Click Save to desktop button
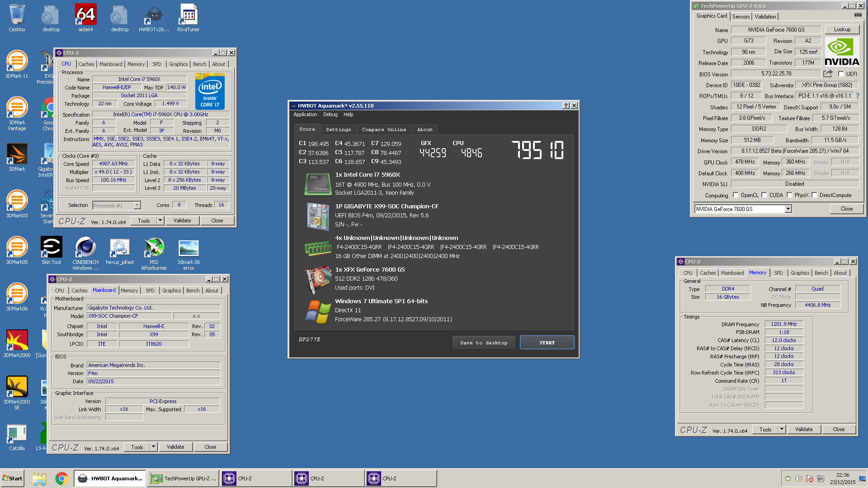 click(x=484, y=343)
